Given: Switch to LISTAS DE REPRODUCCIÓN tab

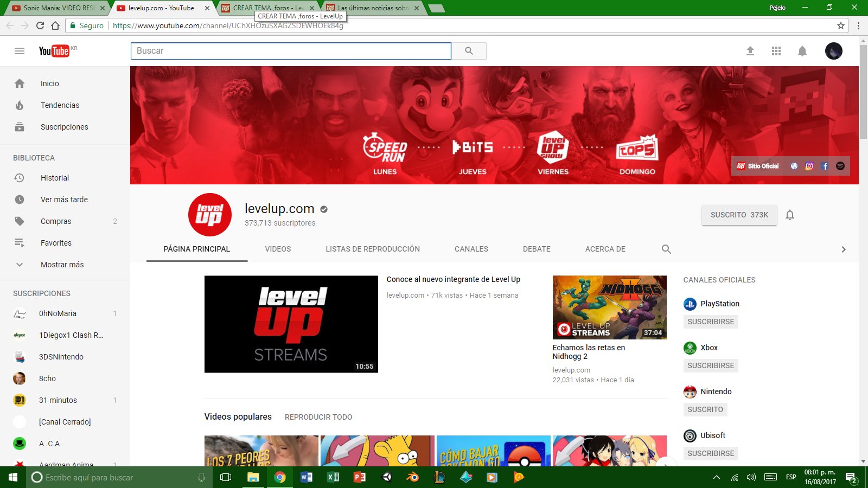Looking at the screenshot, I should click(x=373, y=249).
